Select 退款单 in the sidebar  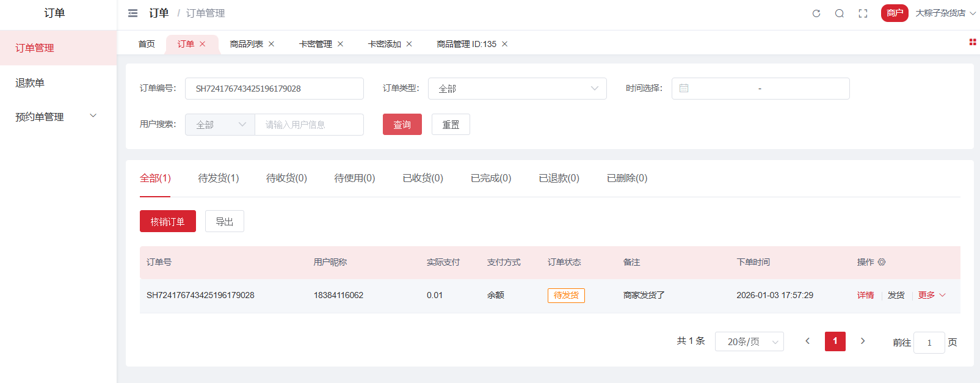(30, 82)
